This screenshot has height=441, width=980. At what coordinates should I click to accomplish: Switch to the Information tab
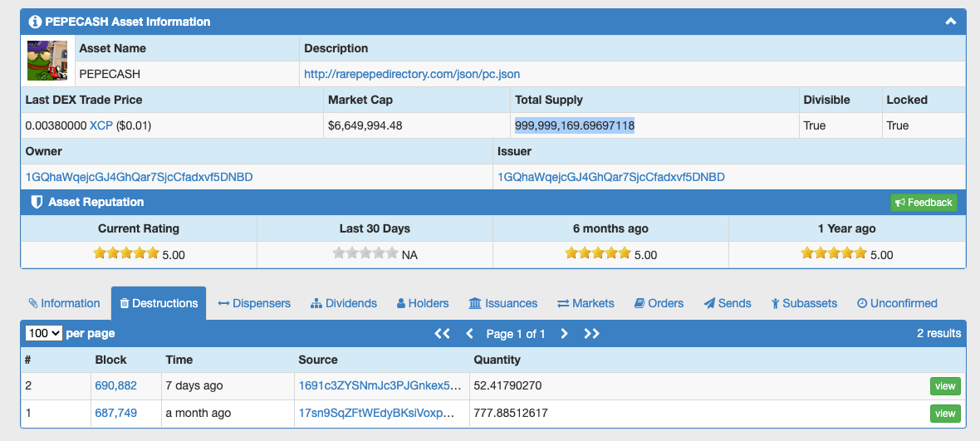pyautogui.click(x=65, y=304)
